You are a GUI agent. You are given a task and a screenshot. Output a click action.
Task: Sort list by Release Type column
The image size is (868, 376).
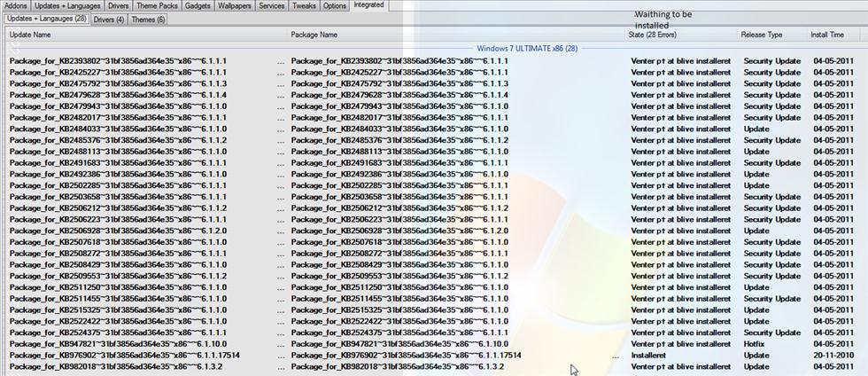pos(762,35)
